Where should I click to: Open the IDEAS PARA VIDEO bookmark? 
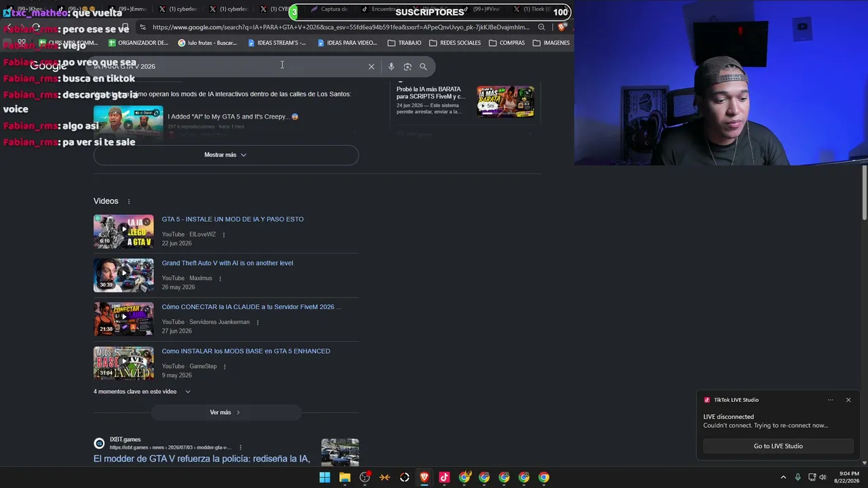click(347, 43)
